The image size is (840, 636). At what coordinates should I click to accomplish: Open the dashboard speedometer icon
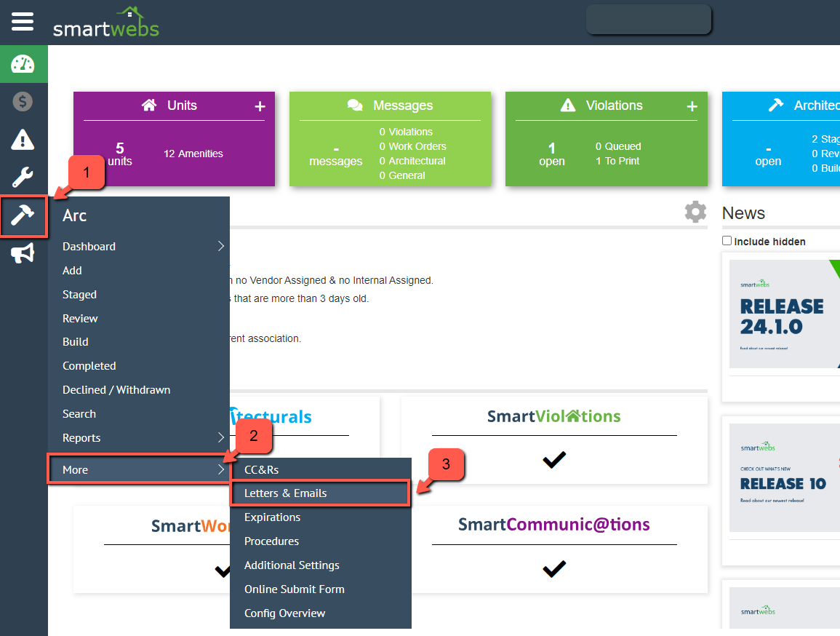point(23,64)
